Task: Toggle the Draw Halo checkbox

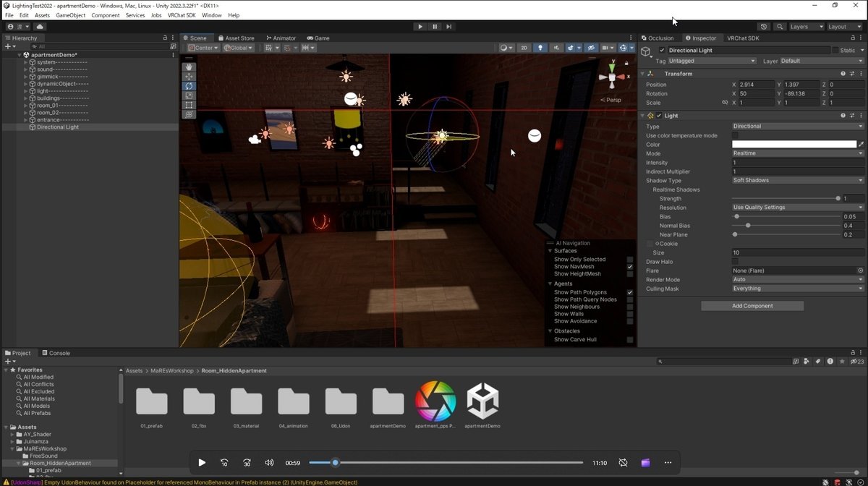Action: click(x=735, y=262)
